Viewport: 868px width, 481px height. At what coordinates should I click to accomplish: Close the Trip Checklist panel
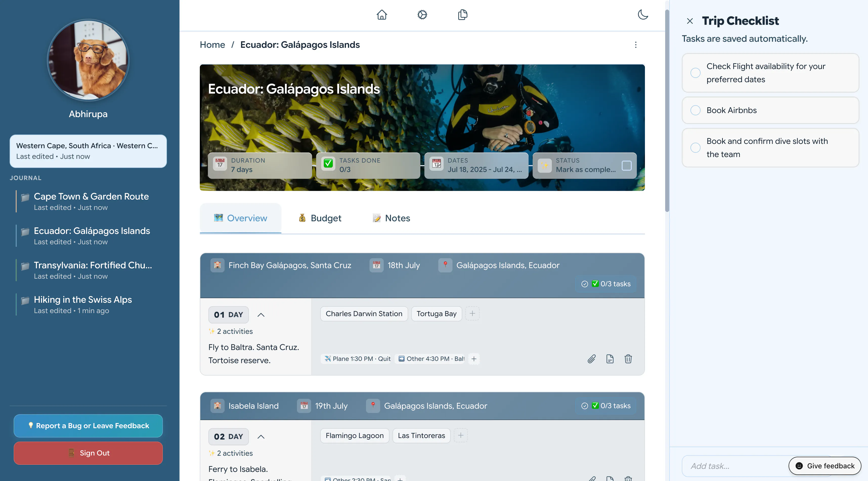(690, 21)
